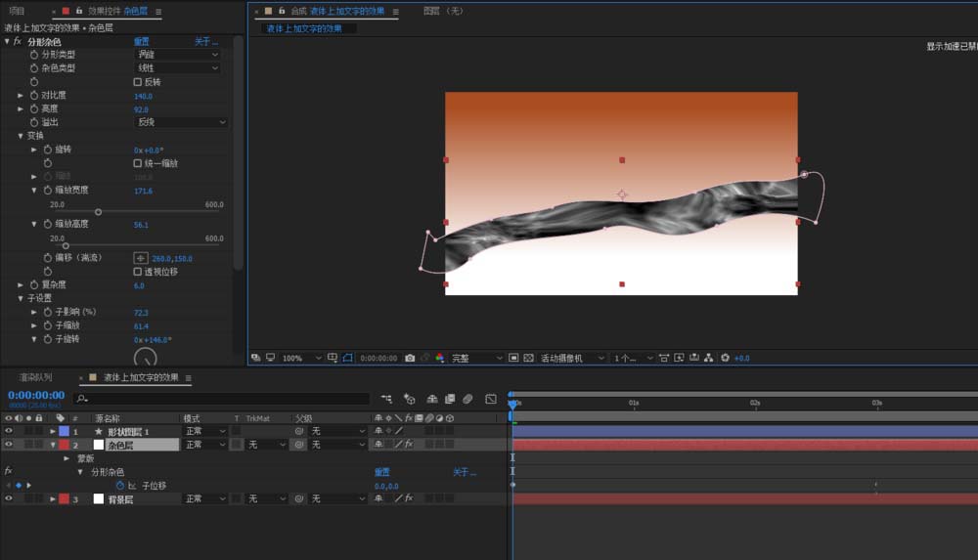Click the 偏移 (湍流) crosshair point picker
Viewport: 978px width, 560px height.
(x=140, y=258)
